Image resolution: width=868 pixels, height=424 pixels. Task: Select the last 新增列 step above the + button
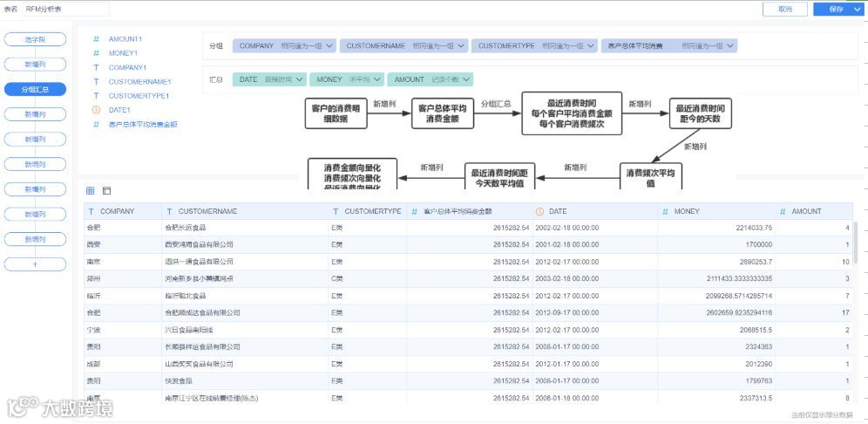click(35, 239)
